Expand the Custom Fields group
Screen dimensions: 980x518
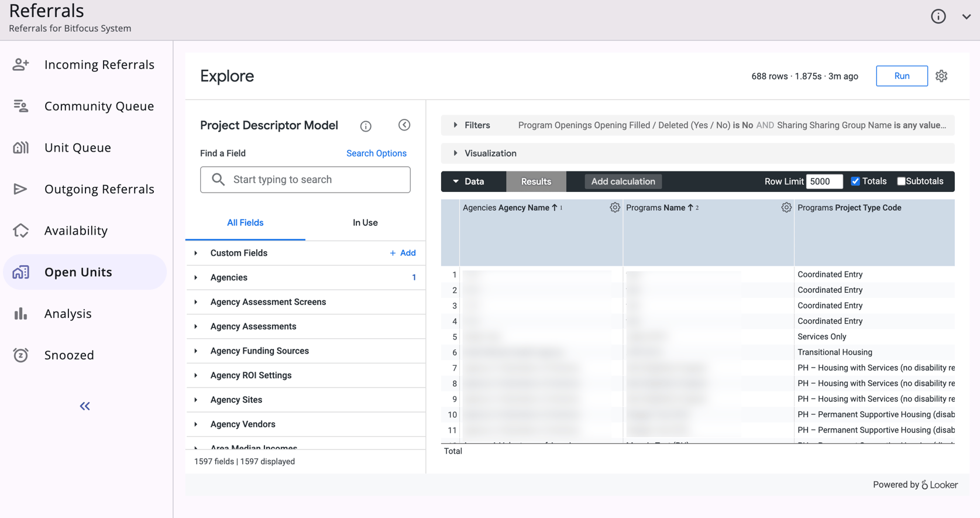click(x=196, y=253)
